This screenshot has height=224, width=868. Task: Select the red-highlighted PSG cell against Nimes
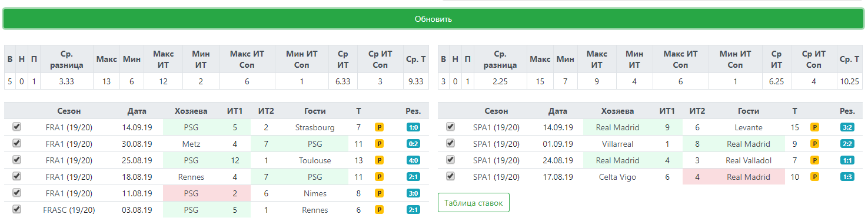(x=191, y=193)
